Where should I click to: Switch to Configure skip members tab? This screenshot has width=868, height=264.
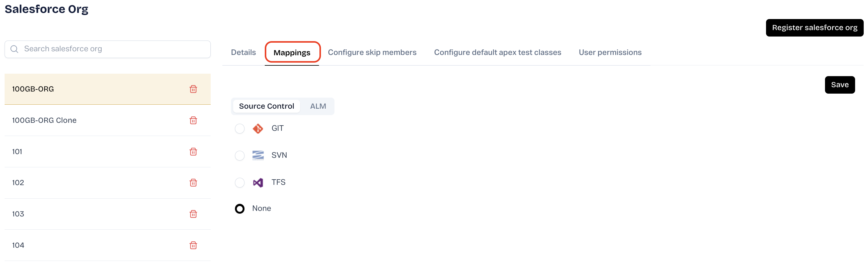372,52
